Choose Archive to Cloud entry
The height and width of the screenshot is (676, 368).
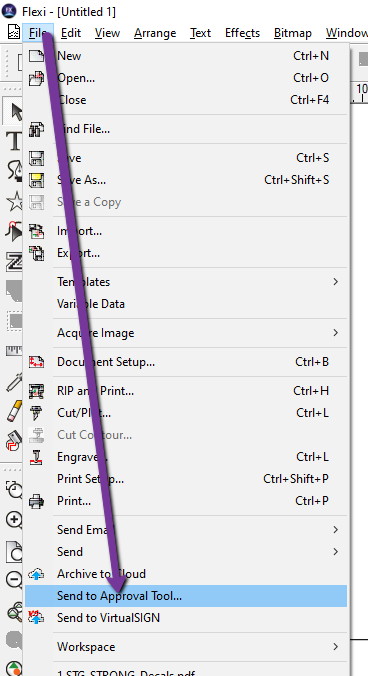186,574
